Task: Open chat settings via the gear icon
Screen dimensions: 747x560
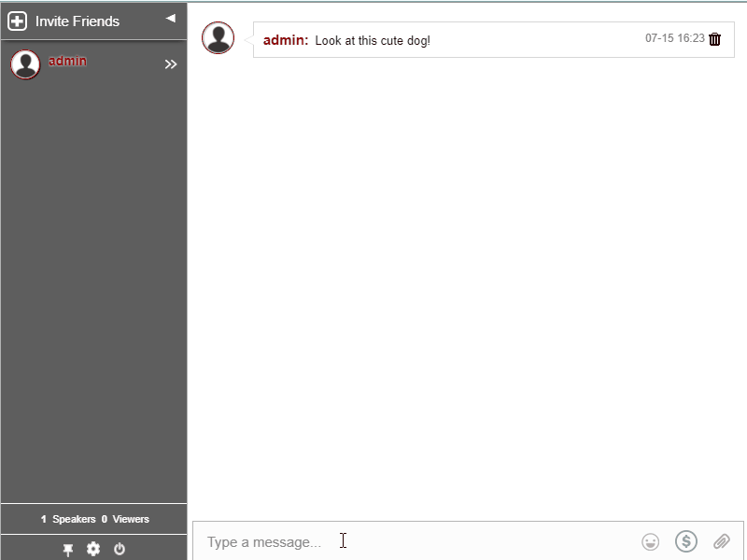Action: coord(93,549)
